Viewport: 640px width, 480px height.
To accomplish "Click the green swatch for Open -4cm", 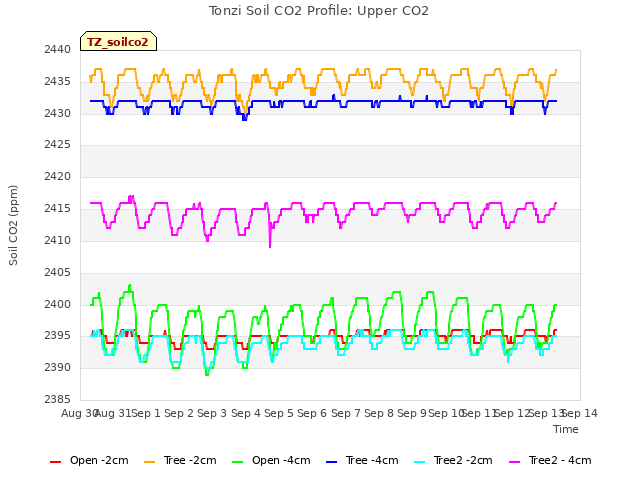I will click(238, 462).
